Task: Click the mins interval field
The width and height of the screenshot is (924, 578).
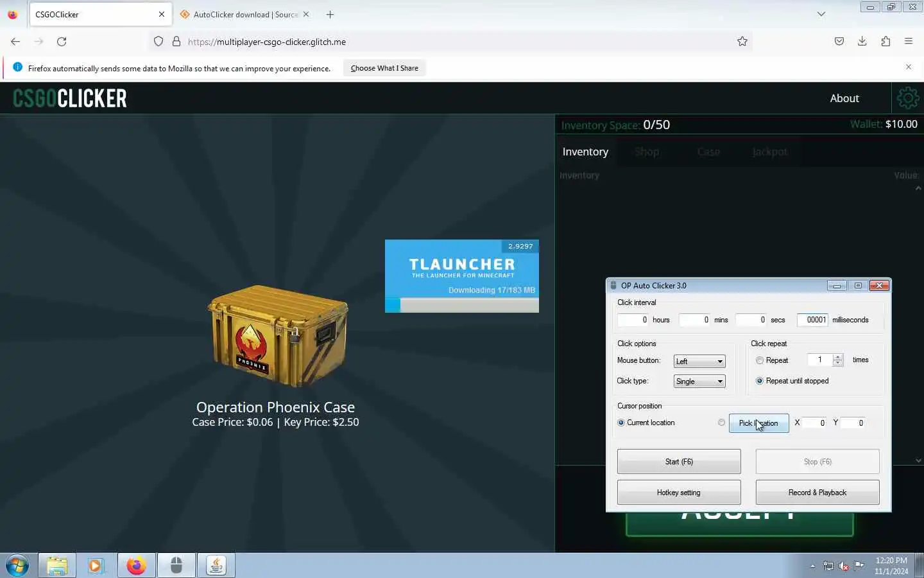Action: click(695, 320)
